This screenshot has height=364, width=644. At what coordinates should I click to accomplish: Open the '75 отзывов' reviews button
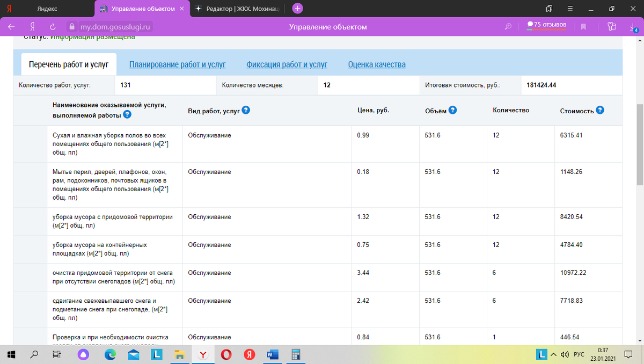tap(546, 25)
